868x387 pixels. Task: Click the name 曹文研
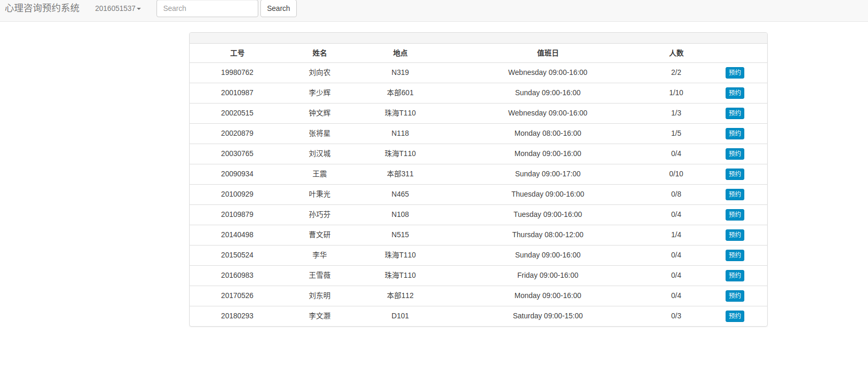point(320,235)
